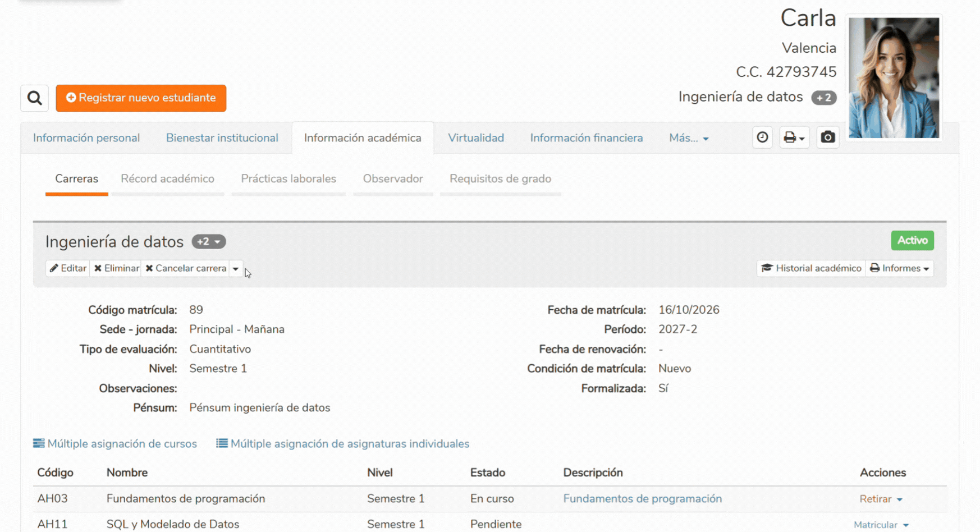Open the Requisitos de grado sub-tab
The width and height of the screenshot is (980, 532).
501,179
